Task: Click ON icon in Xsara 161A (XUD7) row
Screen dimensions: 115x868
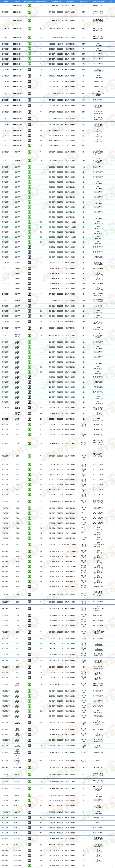Action: pyautogui.click(x=29, y=263)
